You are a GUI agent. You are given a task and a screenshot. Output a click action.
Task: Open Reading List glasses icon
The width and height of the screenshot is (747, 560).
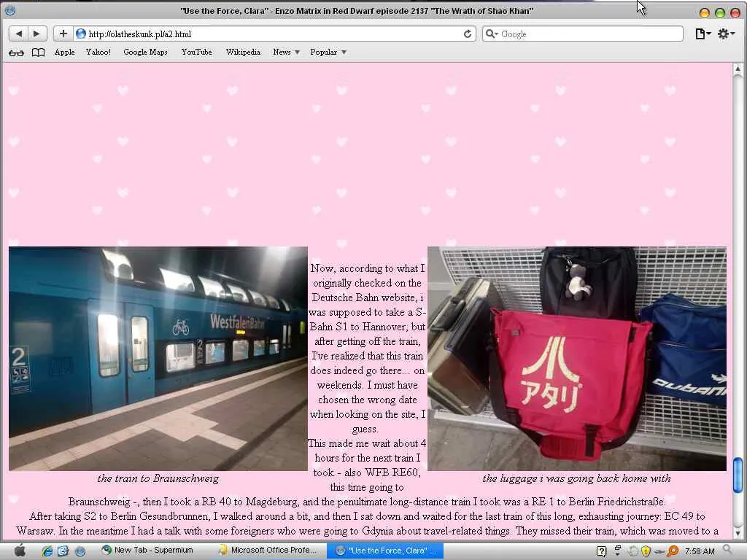pos(16,52)
